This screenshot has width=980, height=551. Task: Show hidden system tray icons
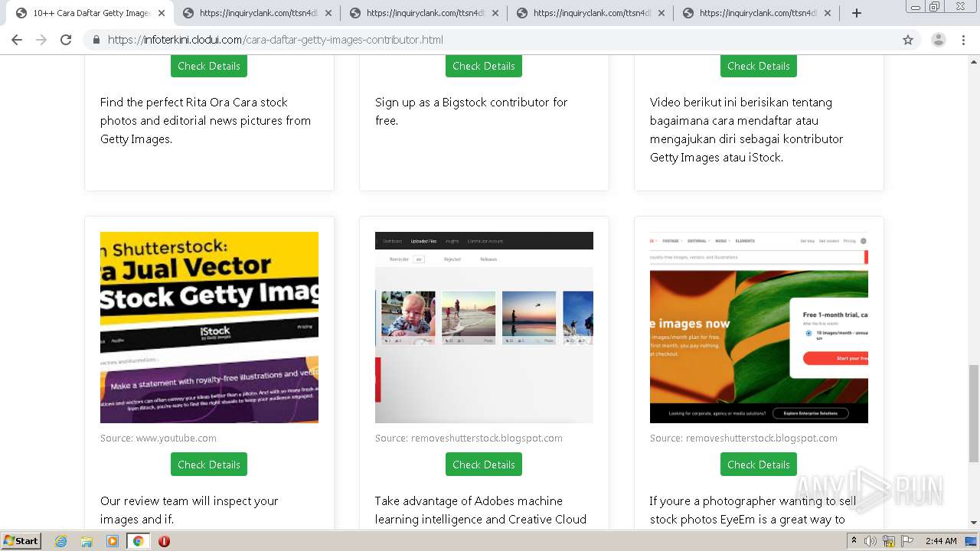[x=854, y=540]
